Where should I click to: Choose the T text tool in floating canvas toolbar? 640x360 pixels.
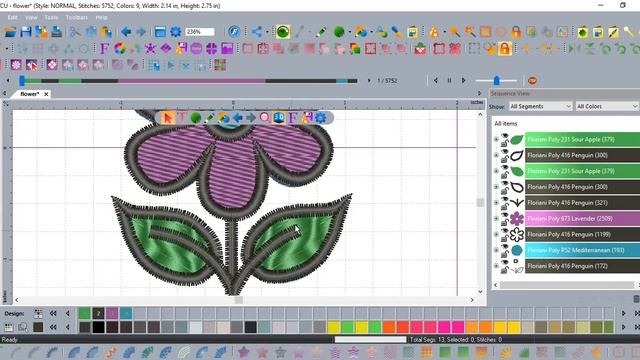click(182, 118)
